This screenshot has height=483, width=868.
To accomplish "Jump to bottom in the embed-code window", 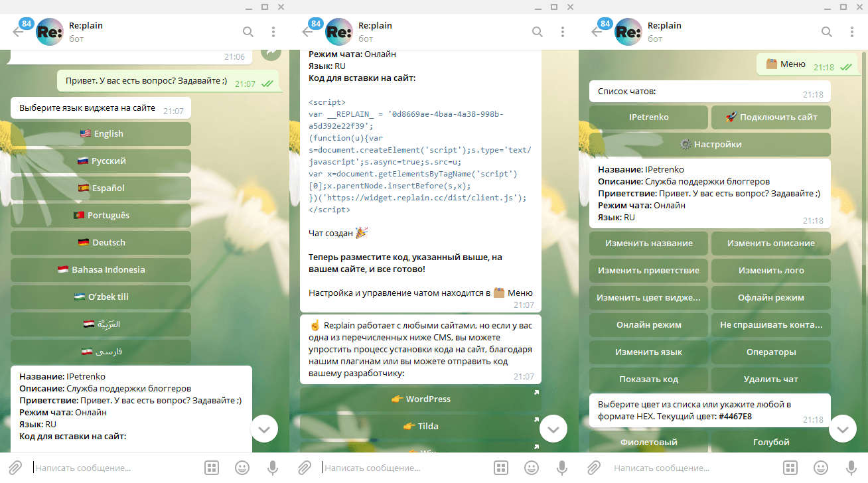I will point(553,429).
